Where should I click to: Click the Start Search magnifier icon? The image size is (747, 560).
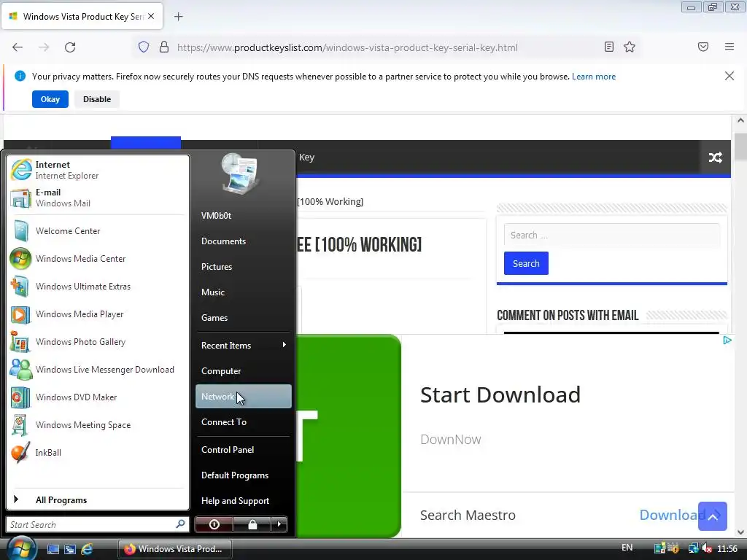181,524
